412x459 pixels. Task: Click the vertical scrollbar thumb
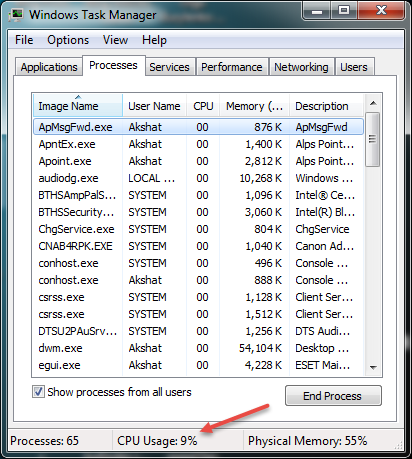pos(373,139)
